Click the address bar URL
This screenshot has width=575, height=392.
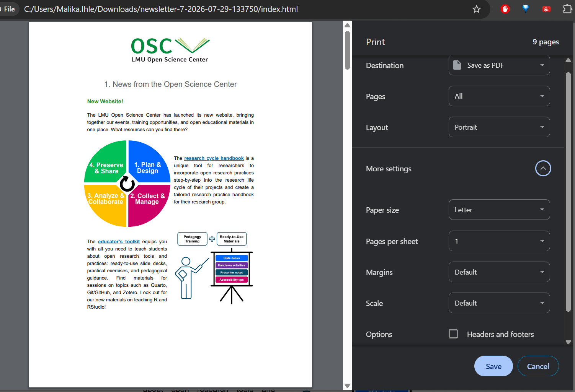tap(161, 9)
